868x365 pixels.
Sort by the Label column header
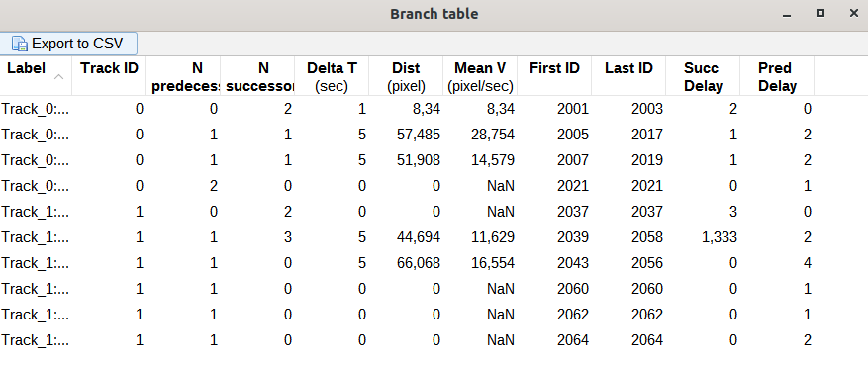point(36,76)
